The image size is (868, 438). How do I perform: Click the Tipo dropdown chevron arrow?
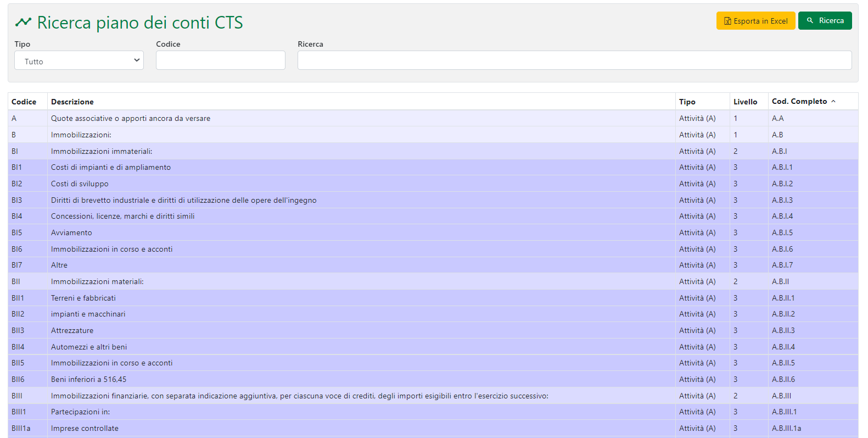[137, 60]
